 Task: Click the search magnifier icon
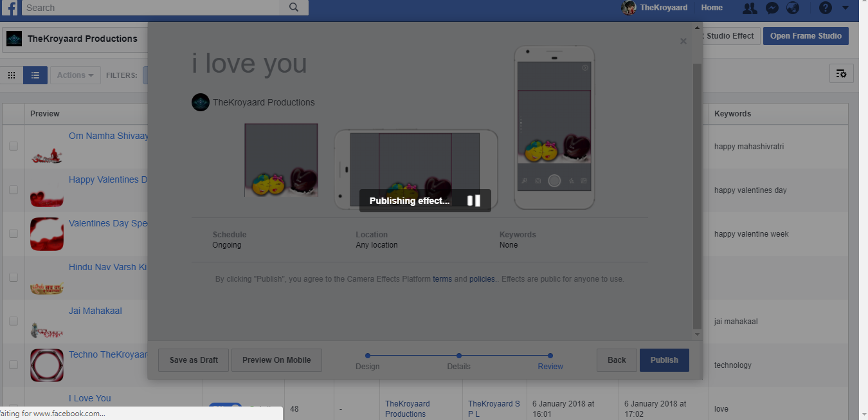pyautogui.click(x=294, y=8)
